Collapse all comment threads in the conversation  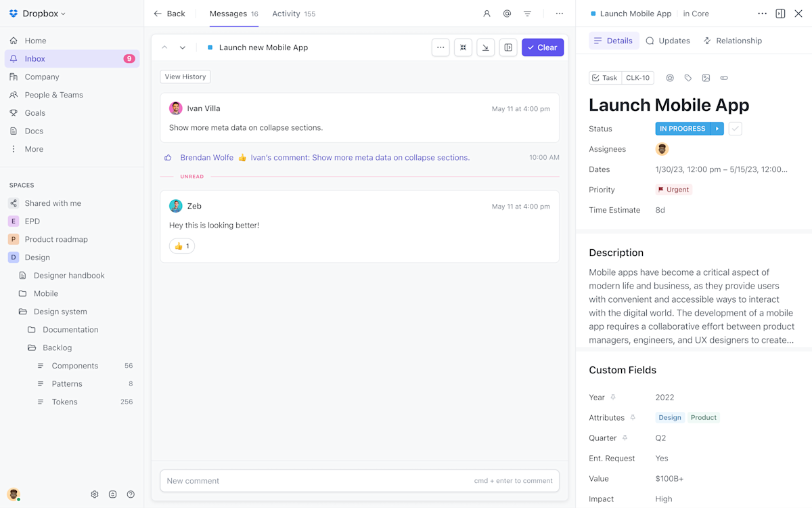(463, 47)
